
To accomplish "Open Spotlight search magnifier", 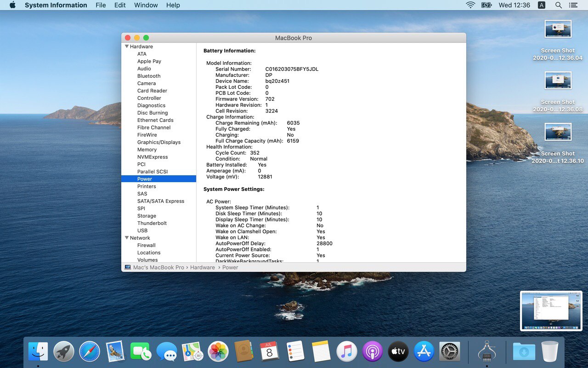I will point(559,5).
